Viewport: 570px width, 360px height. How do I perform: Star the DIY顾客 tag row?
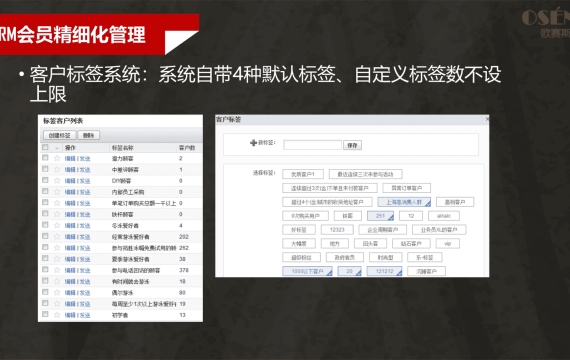pos(57,181)
